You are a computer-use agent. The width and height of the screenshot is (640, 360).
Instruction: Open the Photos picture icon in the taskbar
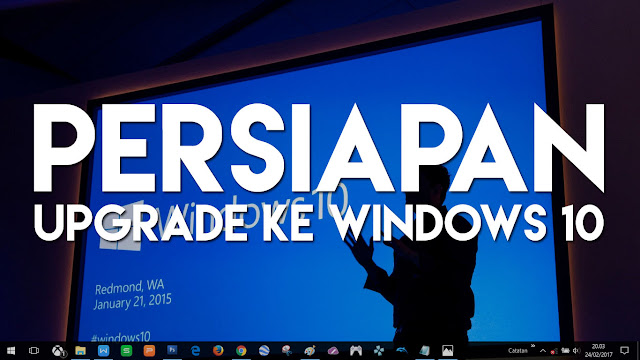447,351
